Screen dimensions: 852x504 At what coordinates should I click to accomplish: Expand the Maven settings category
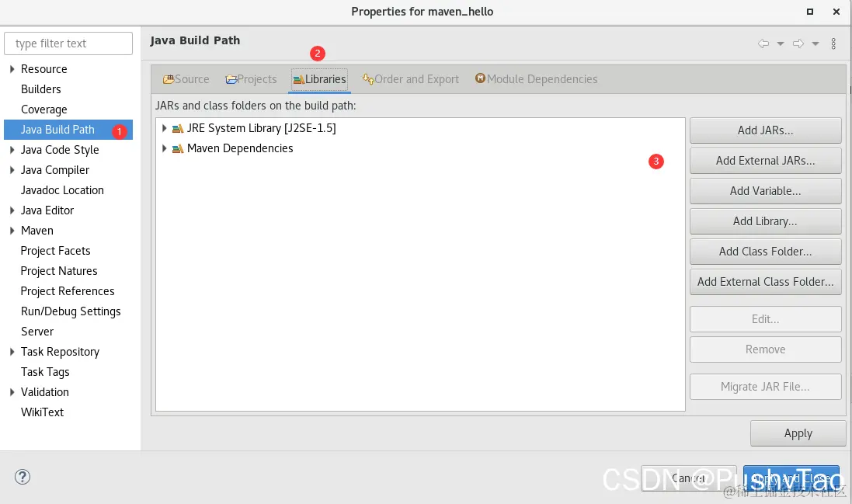click(12, 231)
